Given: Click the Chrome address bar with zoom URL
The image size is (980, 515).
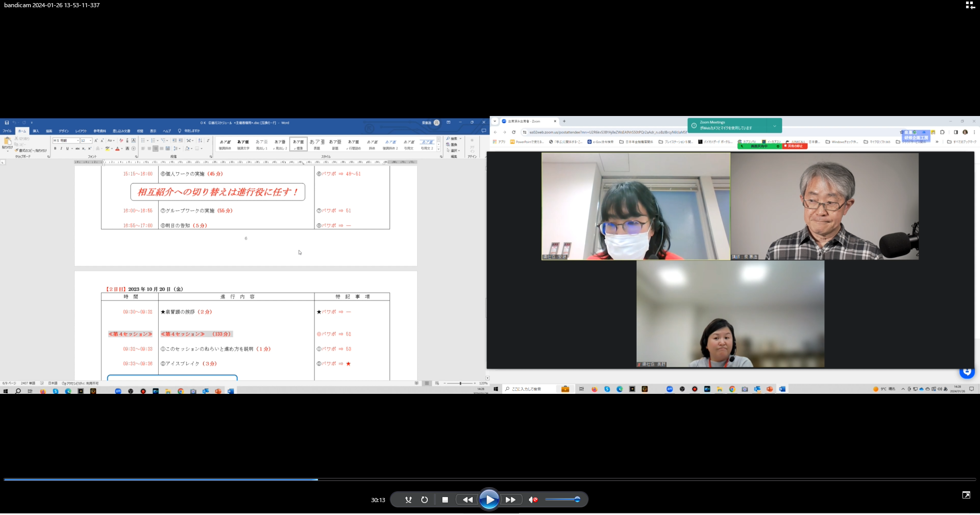Looking at the screenshot, I should [608, 132].
